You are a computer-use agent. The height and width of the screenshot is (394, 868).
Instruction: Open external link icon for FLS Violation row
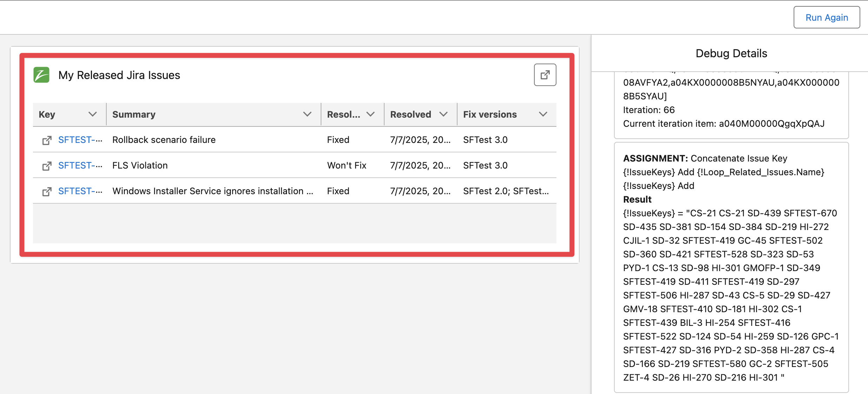tap(47, 166)
